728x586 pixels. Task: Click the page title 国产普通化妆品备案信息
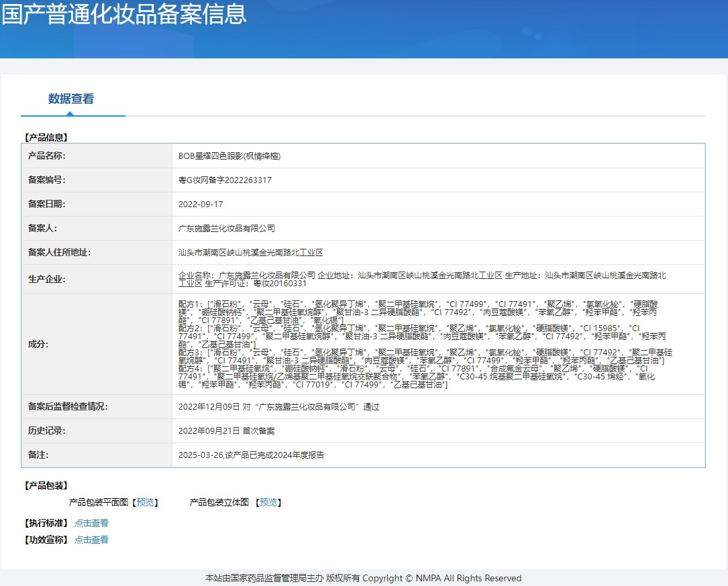point(124,14)
